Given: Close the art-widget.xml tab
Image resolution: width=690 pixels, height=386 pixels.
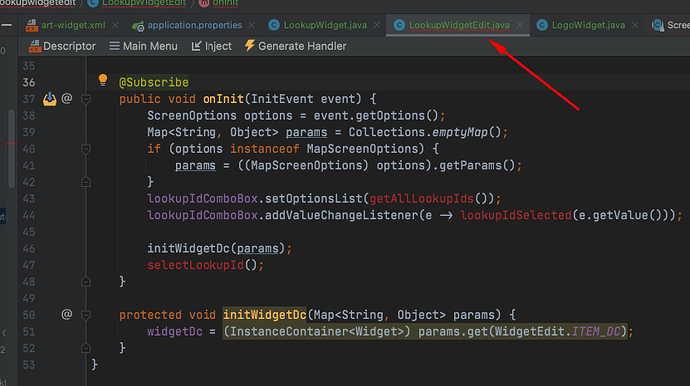Looking at the screenshot, I should tap(115, 25).
